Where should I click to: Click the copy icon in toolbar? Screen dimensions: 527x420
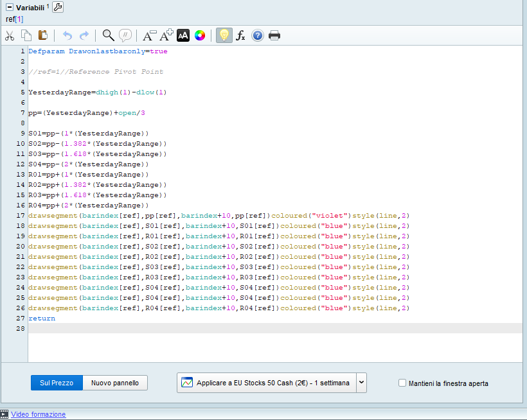coord(26,35)
